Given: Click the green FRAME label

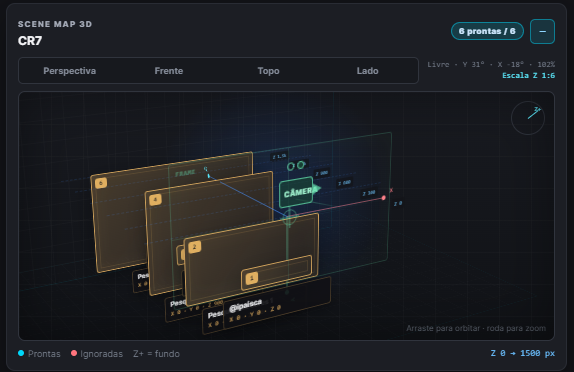Looking at the screenshot, I should (185, 173).
